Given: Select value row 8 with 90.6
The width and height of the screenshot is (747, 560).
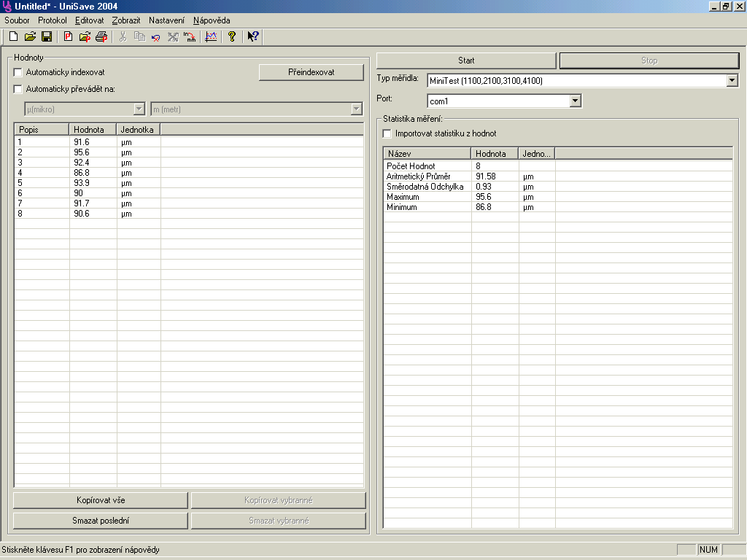Looking at the screenshot, I should 189,214.
